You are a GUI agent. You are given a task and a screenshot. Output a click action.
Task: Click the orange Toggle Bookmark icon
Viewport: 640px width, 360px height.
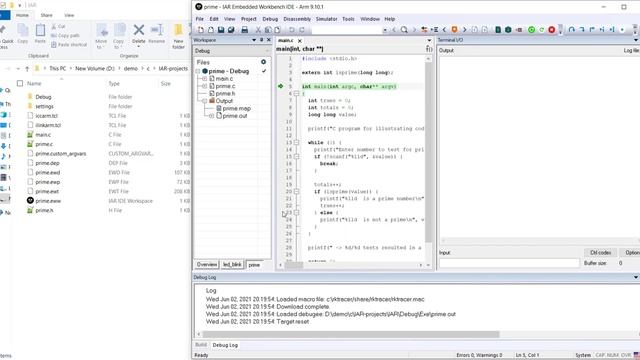click(454, 30)
